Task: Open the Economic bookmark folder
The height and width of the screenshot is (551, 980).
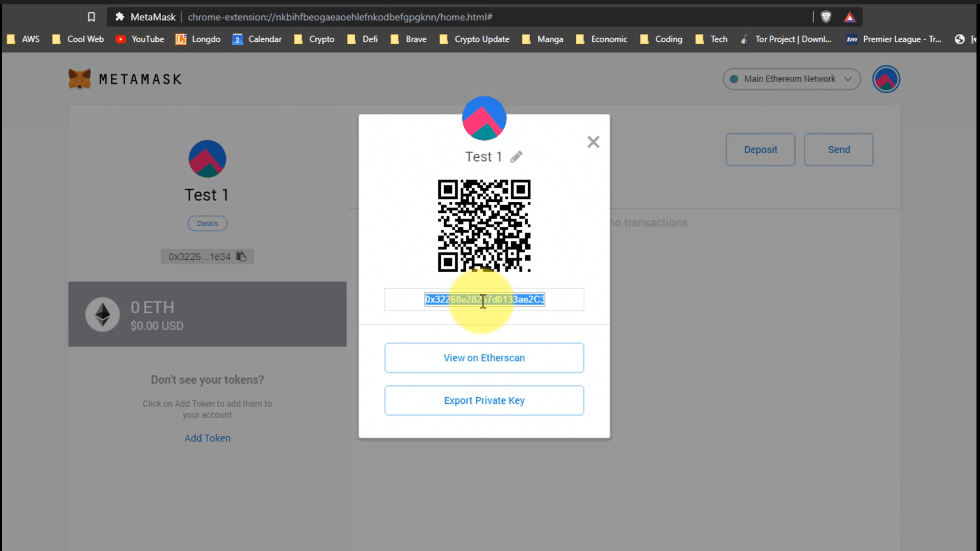Action: pyautogui.click(x=602, y=39)
